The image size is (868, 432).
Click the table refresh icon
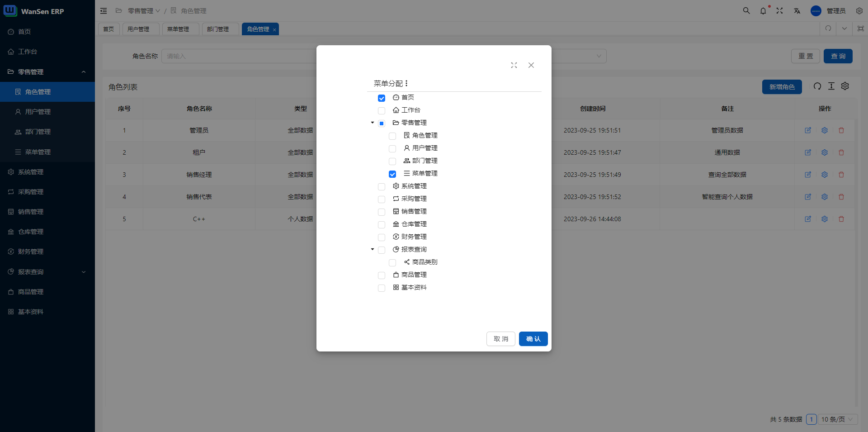[817, 86]
